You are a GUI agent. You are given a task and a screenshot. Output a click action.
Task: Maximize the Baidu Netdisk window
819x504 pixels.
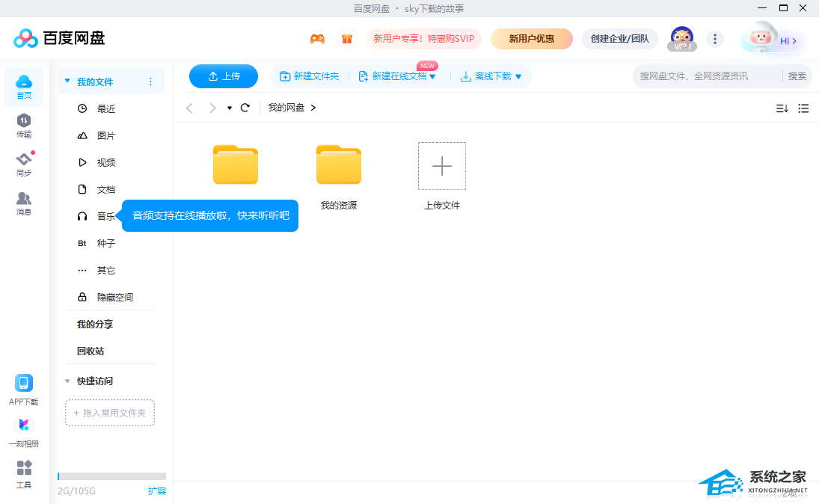click(x=783, y=7)
